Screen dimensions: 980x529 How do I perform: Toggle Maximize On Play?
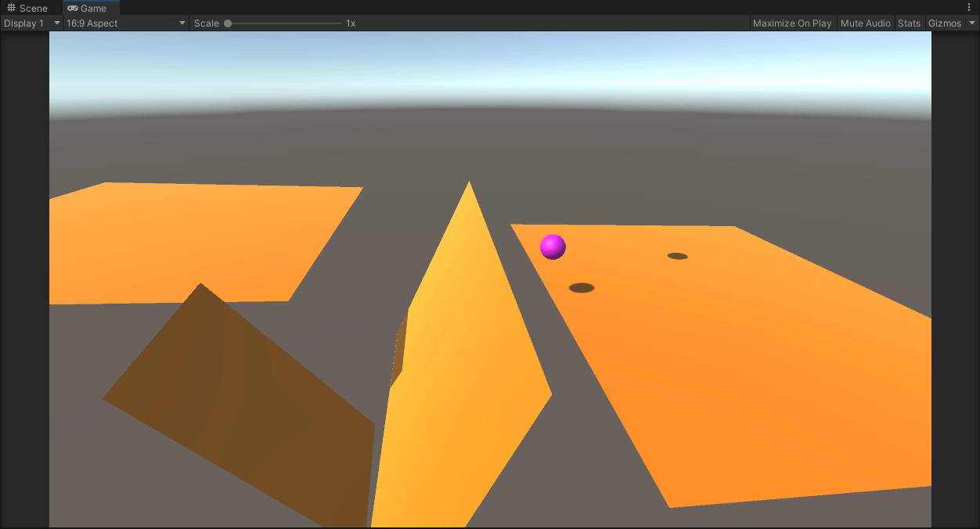[792, 23]
